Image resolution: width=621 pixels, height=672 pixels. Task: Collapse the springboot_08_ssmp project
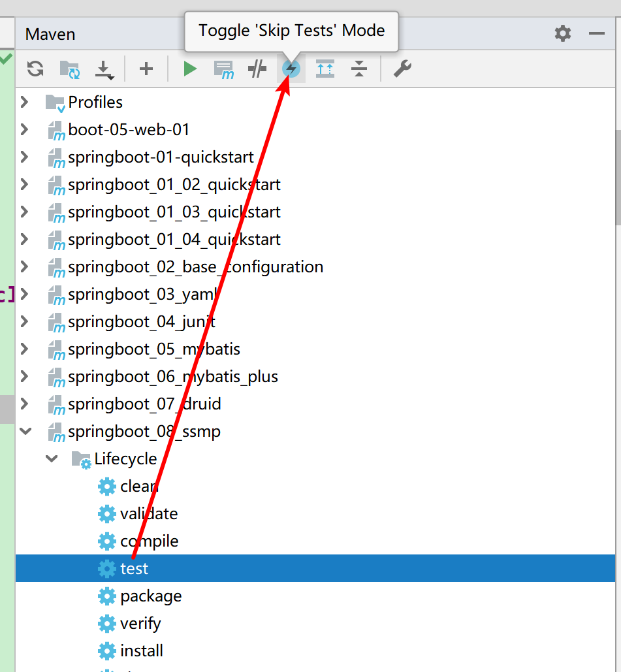click(25, 432)
